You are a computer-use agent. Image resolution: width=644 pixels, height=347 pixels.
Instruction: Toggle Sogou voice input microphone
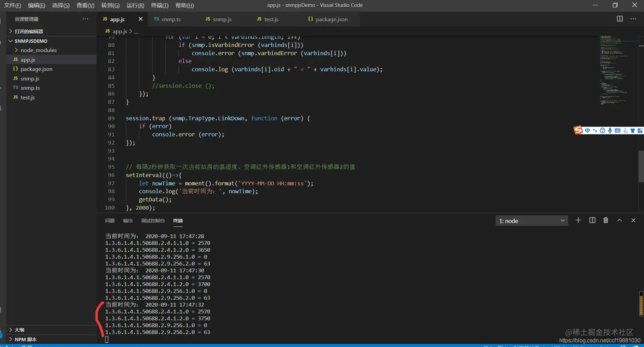pyautogui.click(x=610, y=131)
